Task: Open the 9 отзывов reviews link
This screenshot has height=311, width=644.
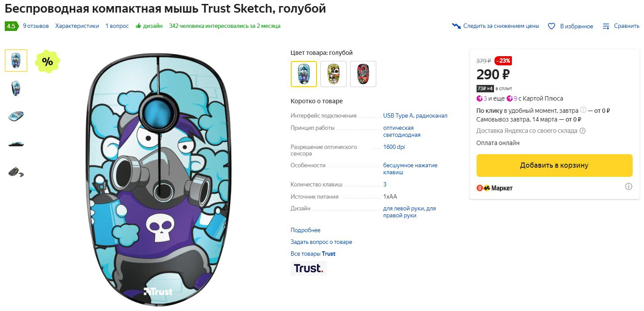Action: pyautogui.click(x=36, y=26)
